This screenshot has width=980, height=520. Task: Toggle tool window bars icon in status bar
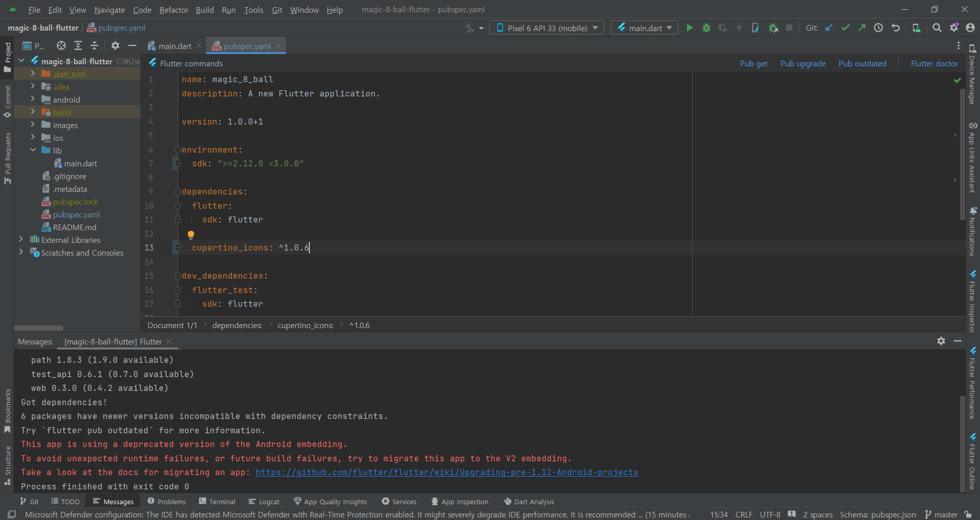(x=12, y=514)
